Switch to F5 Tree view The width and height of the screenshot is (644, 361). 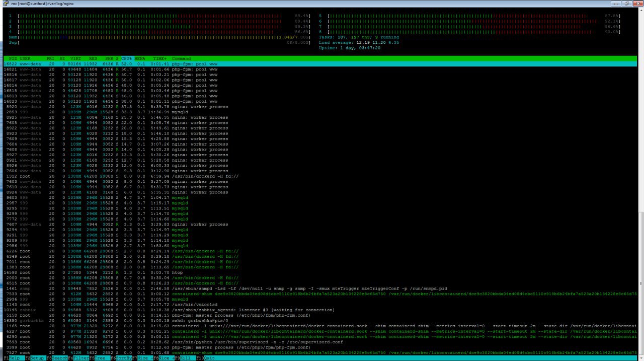99,358
